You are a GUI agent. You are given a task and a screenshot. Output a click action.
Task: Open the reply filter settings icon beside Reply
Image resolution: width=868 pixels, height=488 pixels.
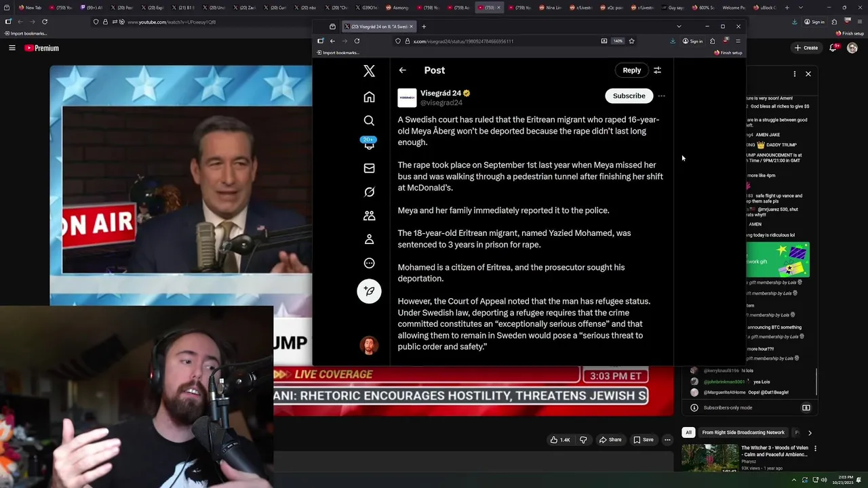(x=657, y=70)
